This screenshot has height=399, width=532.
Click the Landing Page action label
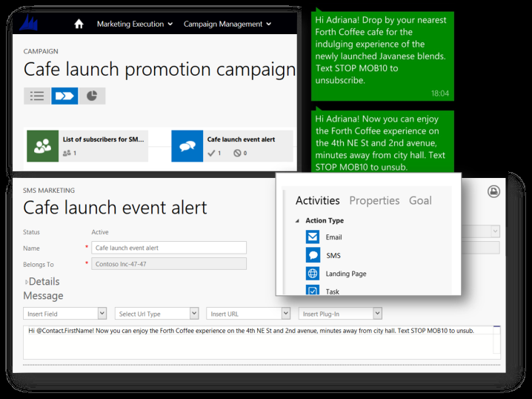(x=346, y=274)
